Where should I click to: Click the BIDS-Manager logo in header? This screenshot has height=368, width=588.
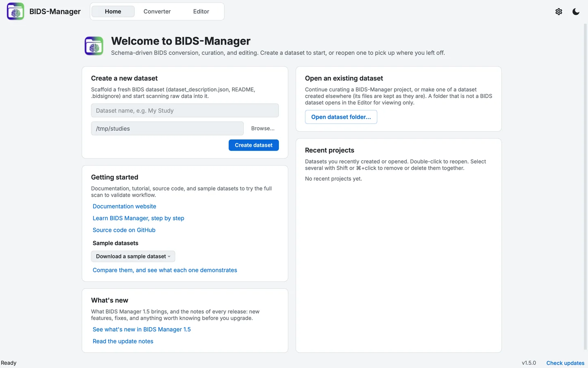point(16,11)
